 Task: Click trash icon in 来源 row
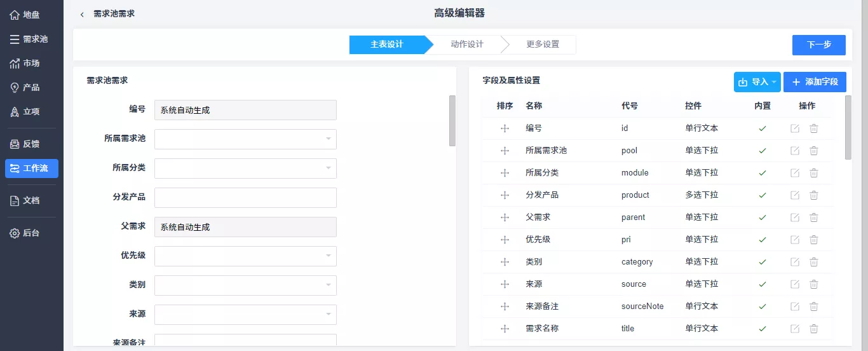pyautogui.click(x=813, y=284)
